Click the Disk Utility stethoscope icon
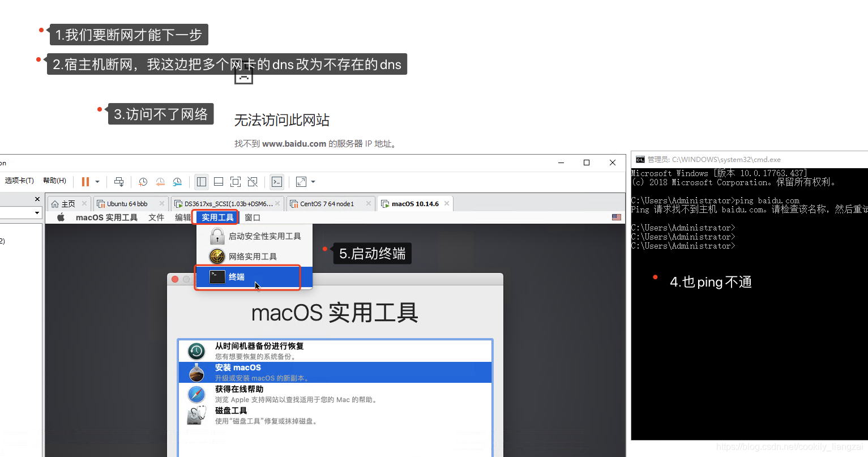Image resolution: width=868 pixels, height=457 pixels. click(x=196, y=415)
